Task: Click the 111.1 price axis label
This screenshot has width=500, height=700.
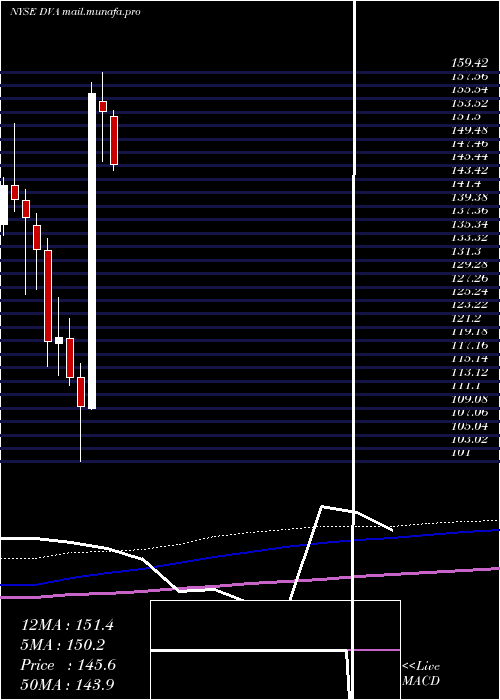Action: click(x=466, y=386)
